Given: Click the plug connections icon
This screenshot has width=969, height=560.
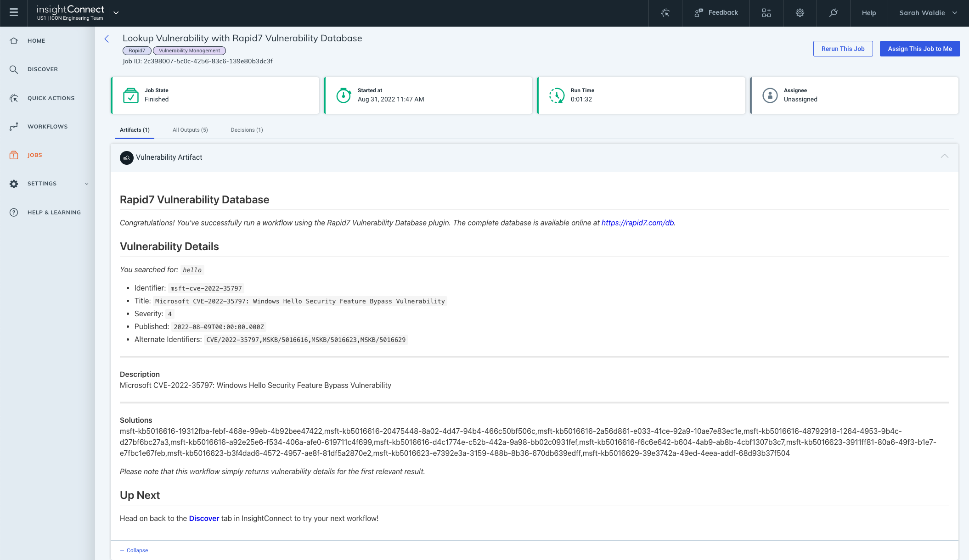Looking at the screenshot, I should [x=834, y=13].
